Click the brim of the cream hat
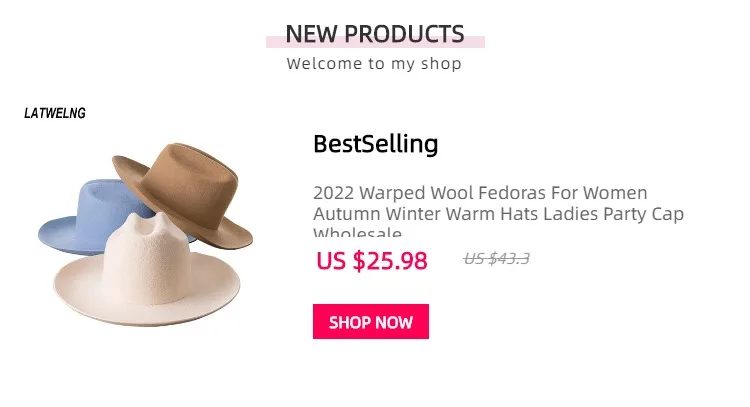750x407 pixels. tap(146, 306)
